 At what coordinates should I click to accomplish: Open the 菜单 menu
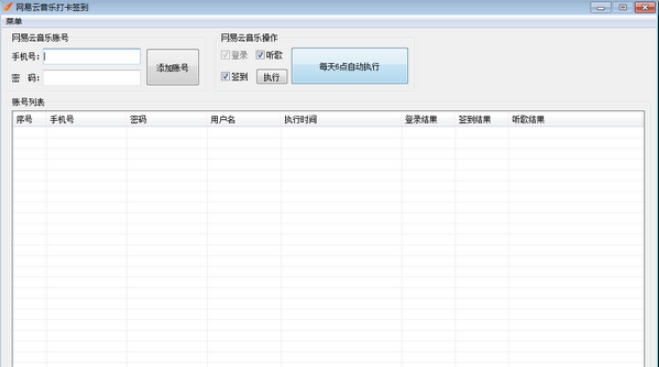coord(14,21)
